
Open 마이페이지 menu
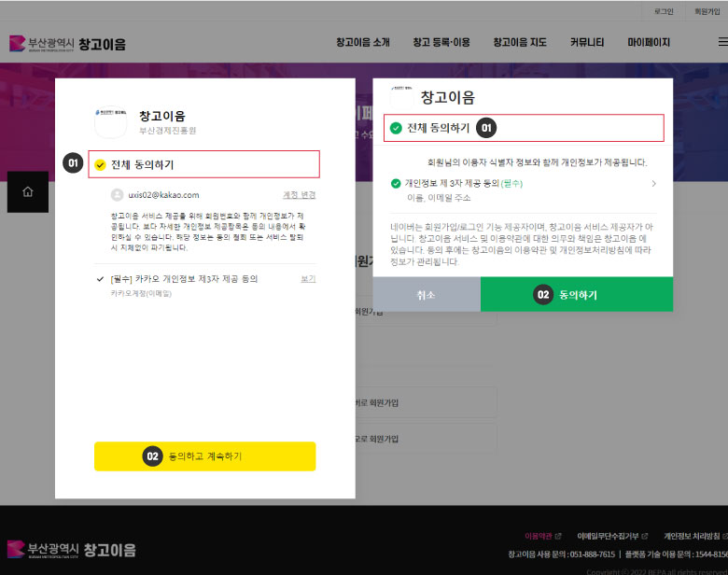649,42
